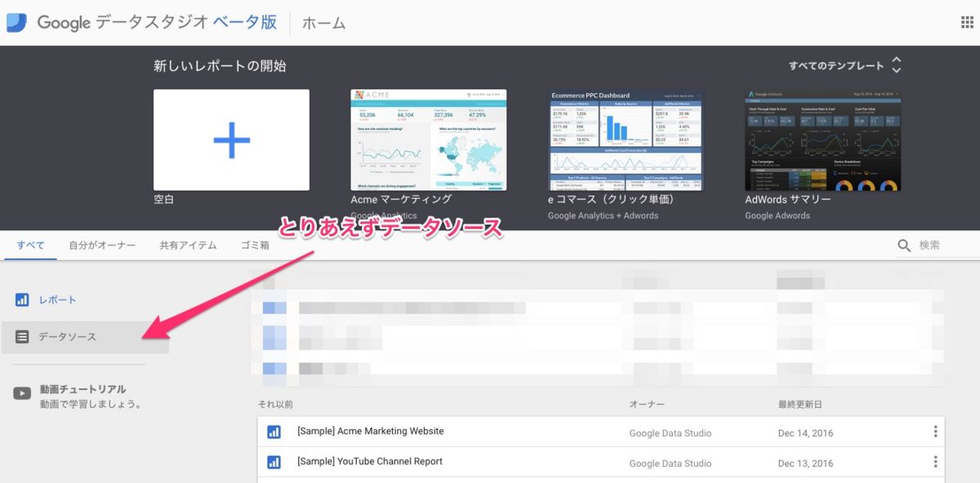980x483 pixels.
Task: Select データソース in the sidebar
Action: click(x=86, y=337)
